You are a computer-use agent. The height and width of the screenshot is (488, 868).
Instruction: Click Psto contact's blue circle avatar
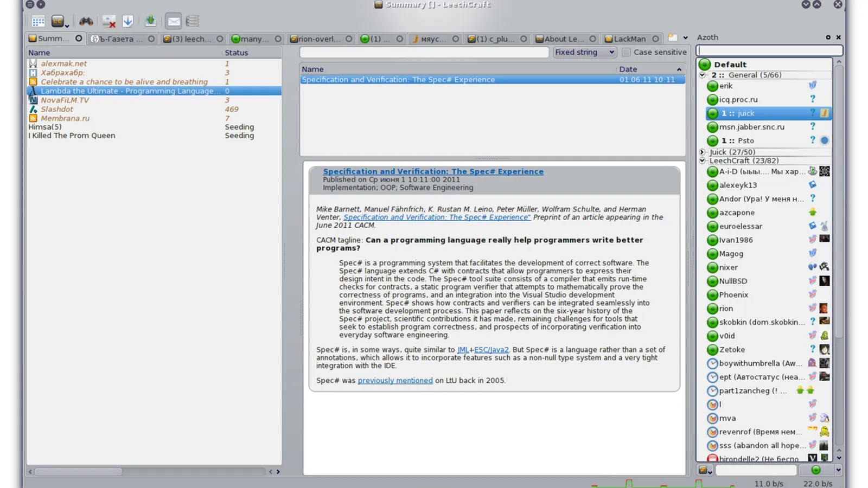825,140
